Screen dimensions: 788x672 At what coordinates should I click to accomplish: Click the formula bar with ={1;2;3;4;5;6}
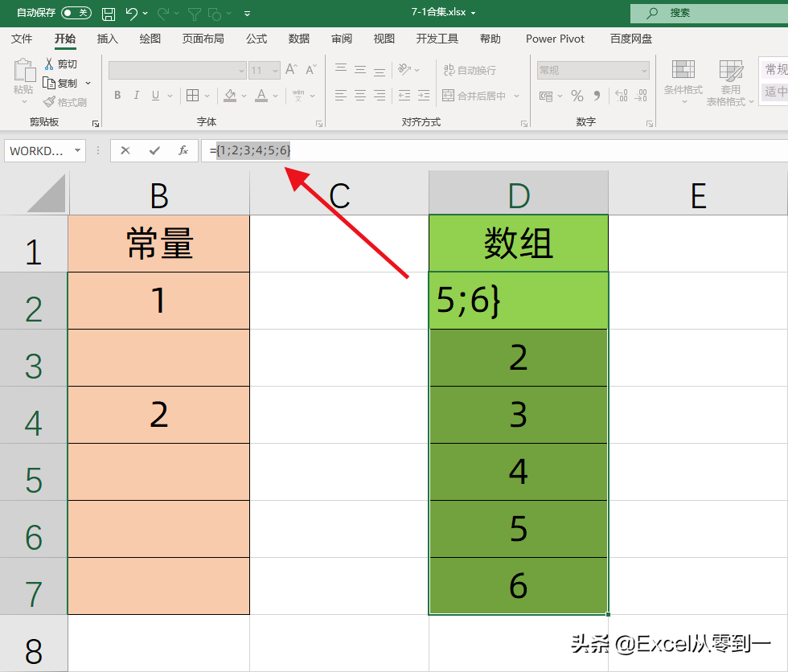pyautogui.click(x=495, y=150)
